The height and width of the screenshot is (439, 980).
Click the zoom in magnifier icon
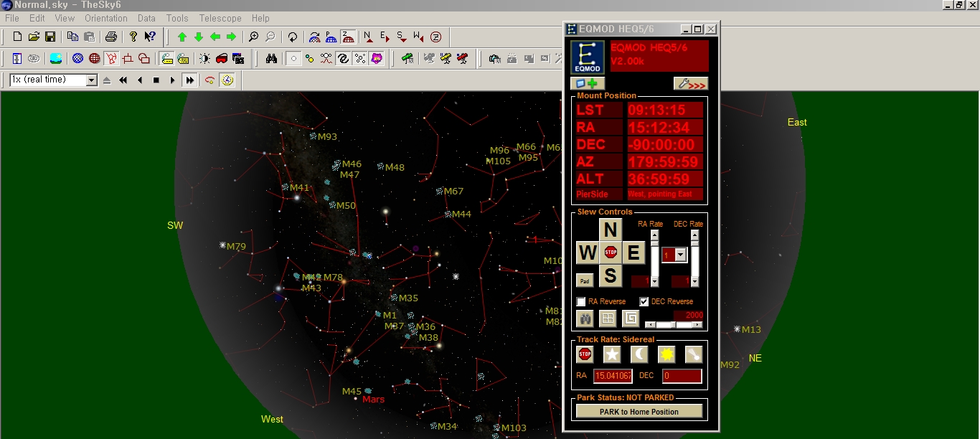tap(253, 37)
